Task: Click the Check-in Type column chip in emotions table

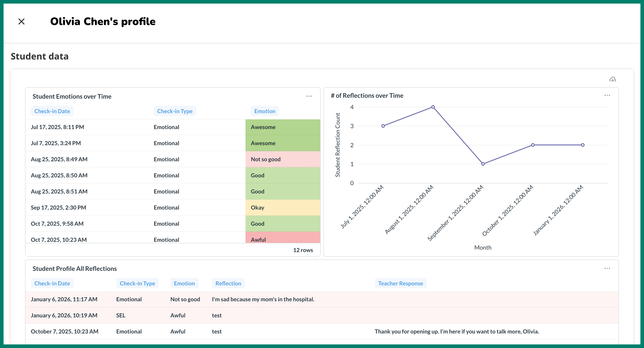Action: tap(175, 111)
